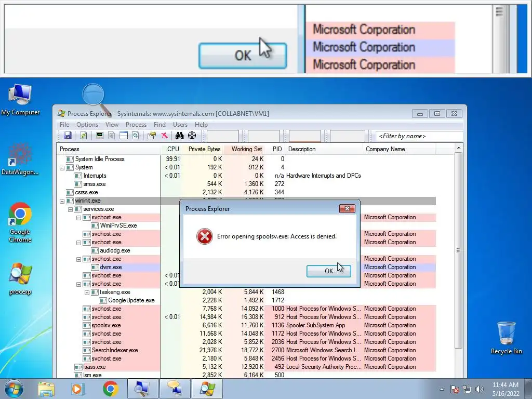Image resolution: width=532 pixels, height=399 pixels.
Task: Click the Filter by name field
Action: pyautogui.click(x=419, y=136)
